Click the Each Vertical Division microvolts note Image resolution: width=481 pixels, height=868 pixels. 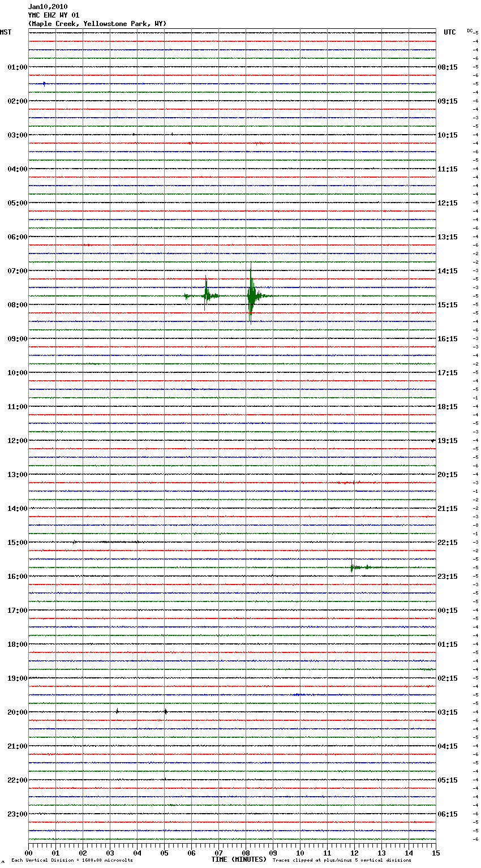(x=72, y=861)
